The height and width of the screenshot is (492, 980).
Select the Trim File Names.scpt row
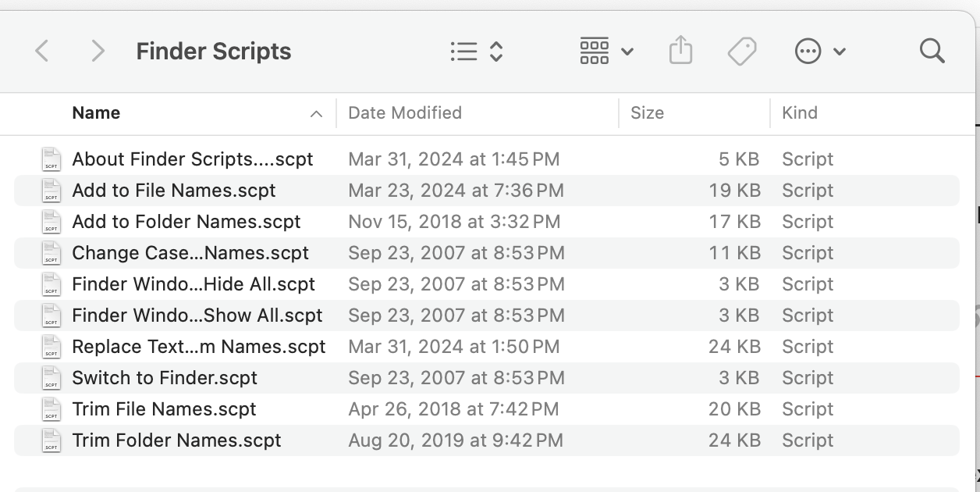point(164,409)
